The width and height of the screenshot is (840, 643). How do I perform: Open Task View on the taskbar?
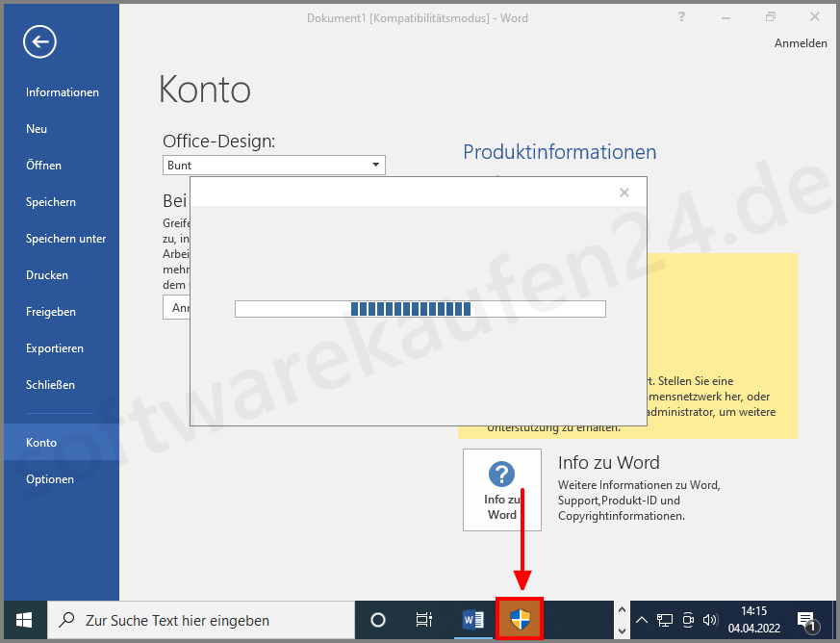(x=424, y=619)
